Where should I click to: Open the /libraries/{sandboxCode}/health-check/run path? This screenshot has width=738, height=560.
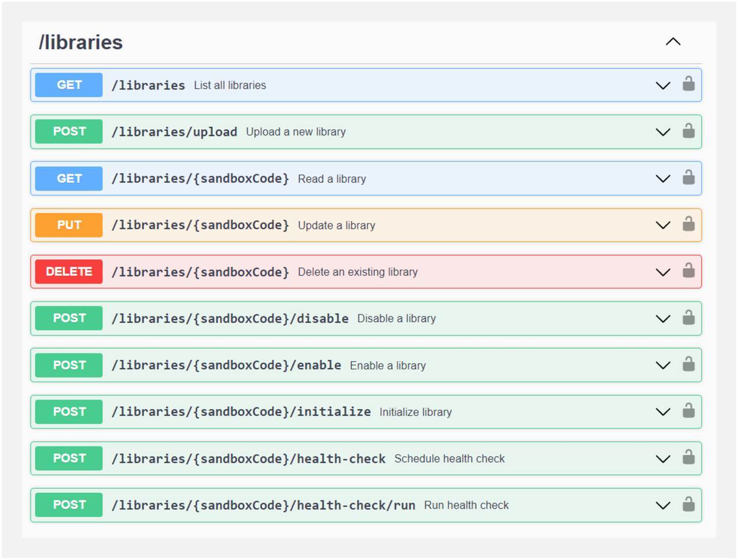point(263,505)
